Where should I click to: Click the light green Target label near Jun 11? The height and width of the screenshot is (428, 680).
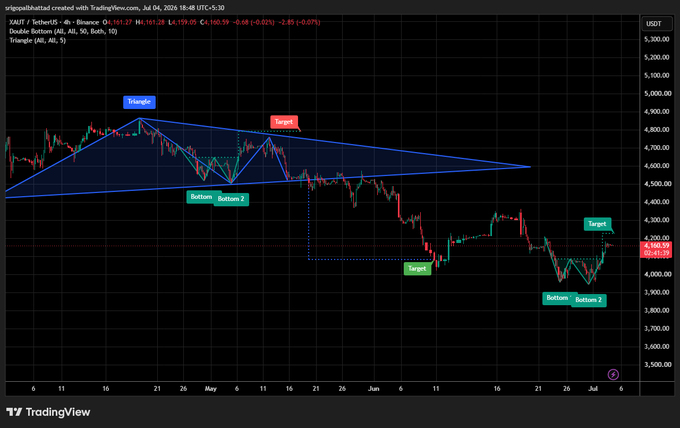(417, 268)
